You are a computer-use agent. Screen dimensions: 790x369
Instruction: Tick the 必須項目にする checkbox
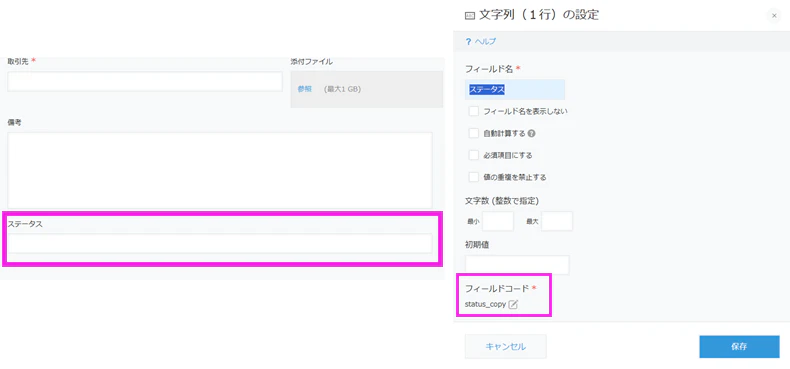[473, 155]
